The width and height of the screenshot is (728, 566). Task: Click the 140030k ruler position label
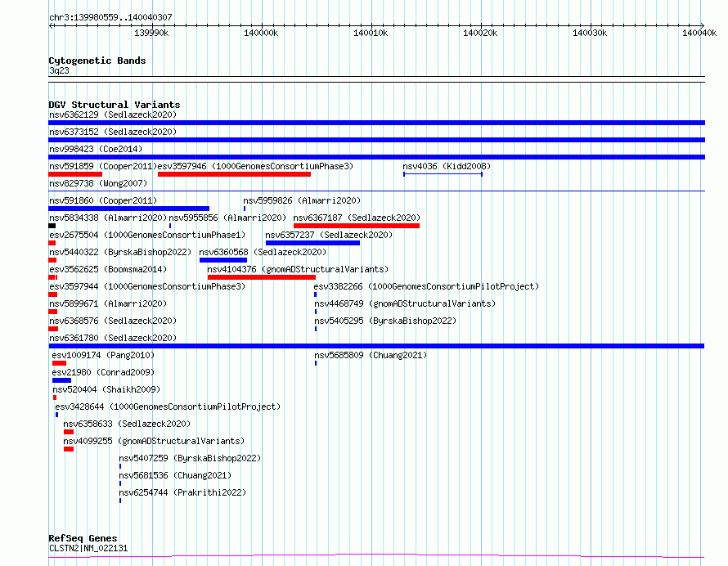pyautogui.click(x=590, y=33)
